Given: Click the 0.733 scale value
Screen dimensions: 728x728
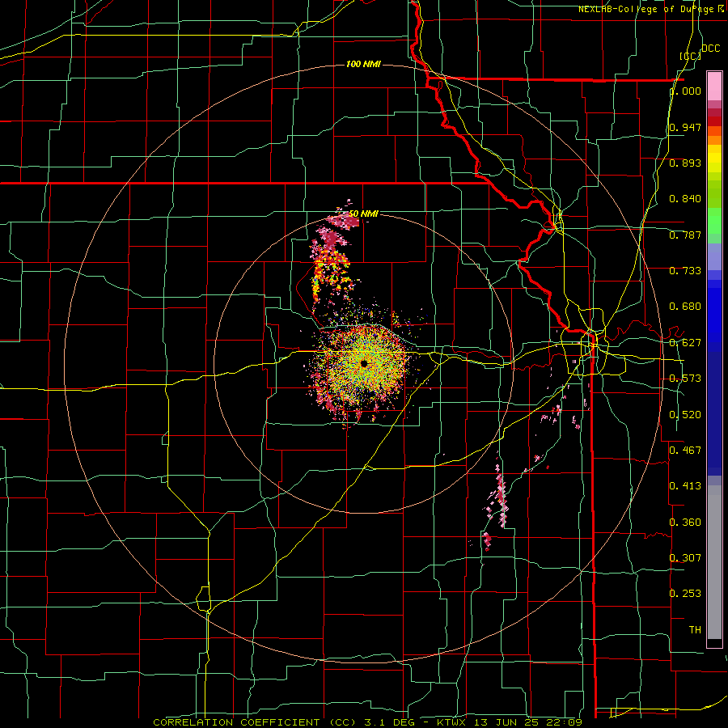Looking at the screenshot, I should click(685, 271).
